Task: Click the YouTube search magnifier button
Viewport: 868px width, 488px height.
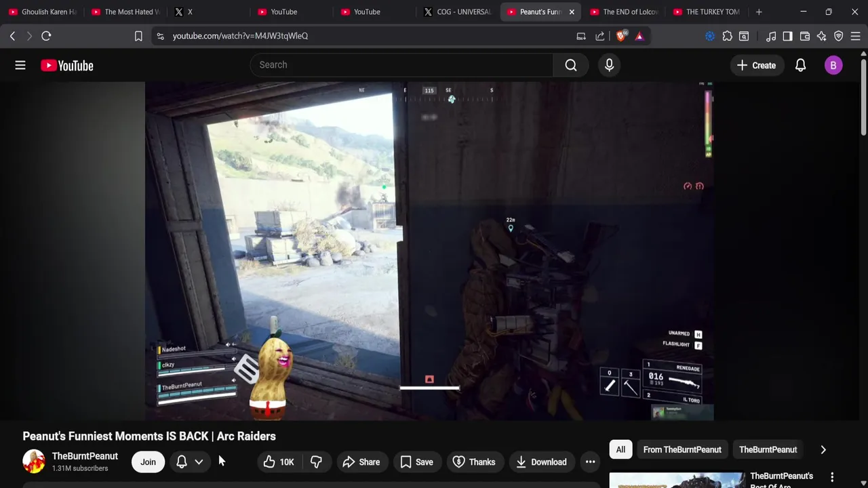Action: pos(571,65)
